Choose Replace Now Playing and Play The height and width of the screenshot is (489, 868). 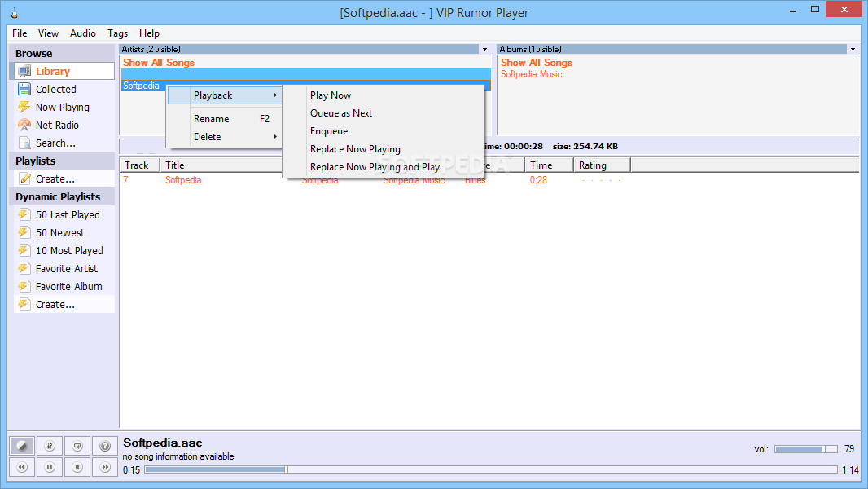click(x=383, y=167)
